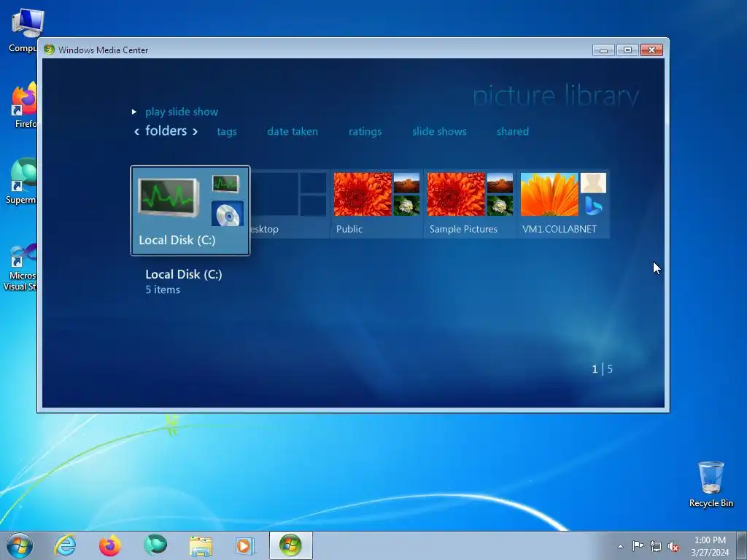Switch to the ratings view
Image resolution: width=747 pixels, height=560 pixels.
pyautogui.click(x=365, y=131)
